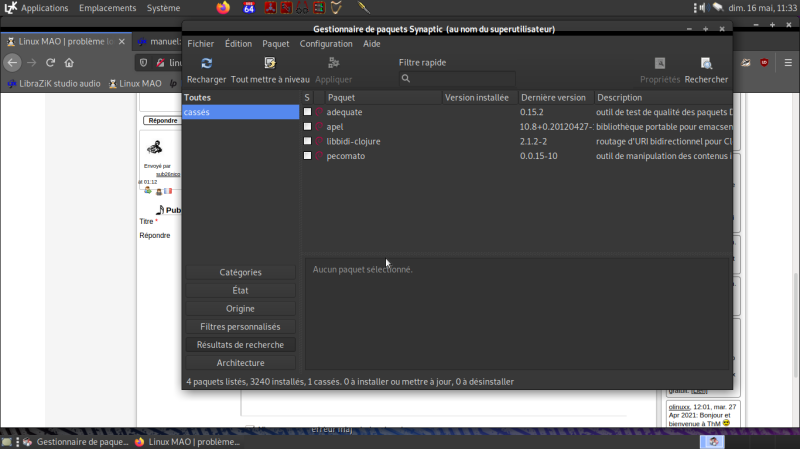Screen dimensions: 800x449
Task: Open the Aide menu
Action: coord(371,44)
